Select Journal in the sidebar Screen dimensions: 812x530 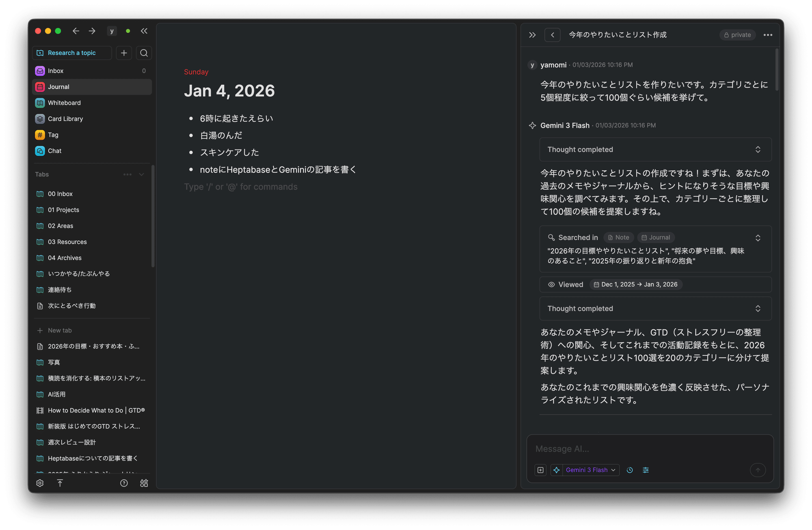58,87
